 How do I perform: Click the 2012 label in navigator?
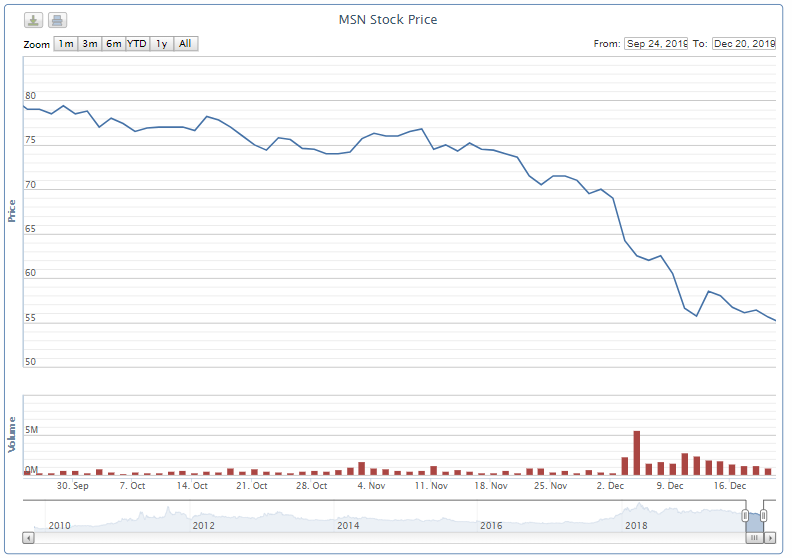[x=204, y=526]
